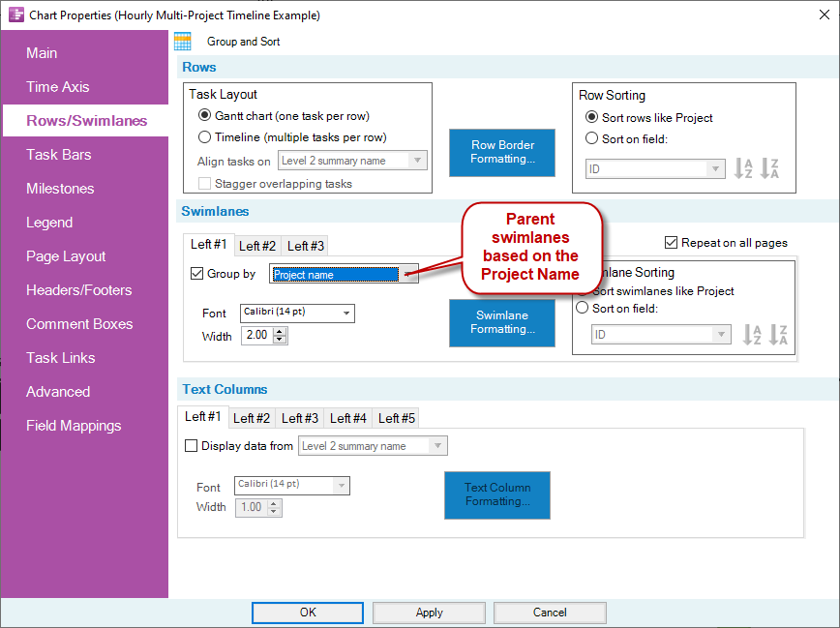Open Headers/Footers settings
Viewport: 840px width, 628px height.
(x=78, y=290)
